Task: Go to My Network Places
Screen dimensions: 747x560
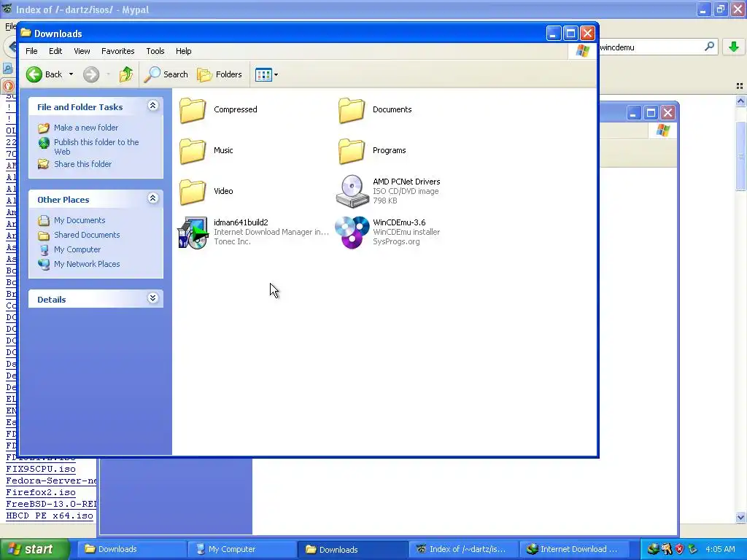Action: click(x=87, y=264)
